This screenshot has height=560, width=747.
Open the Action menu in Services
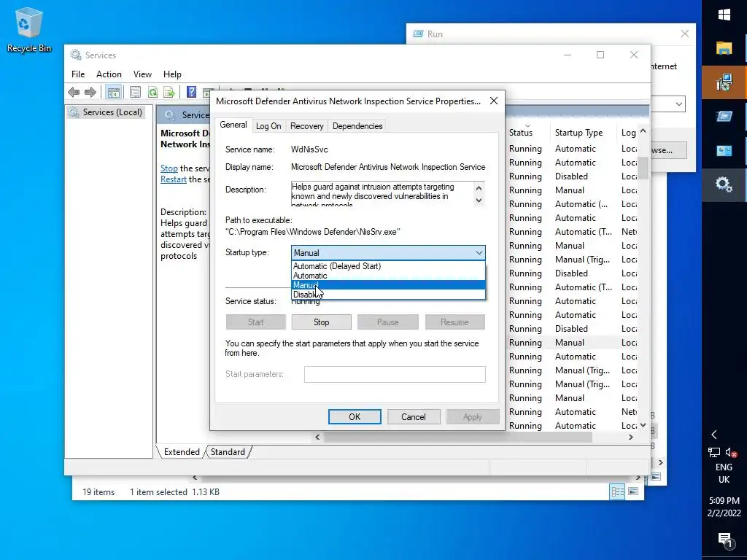[109, 74]
